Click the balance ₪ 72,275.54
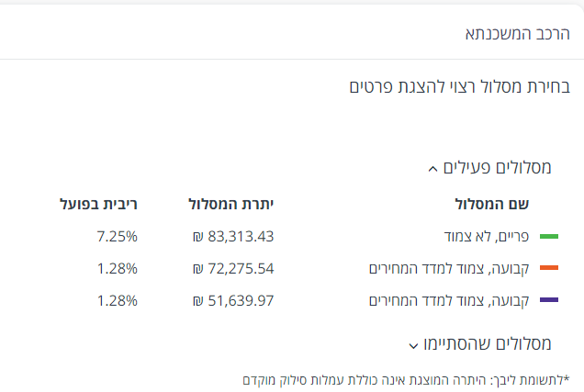The height and width of the screenshot is (392, 584). (x=233, y=269)
